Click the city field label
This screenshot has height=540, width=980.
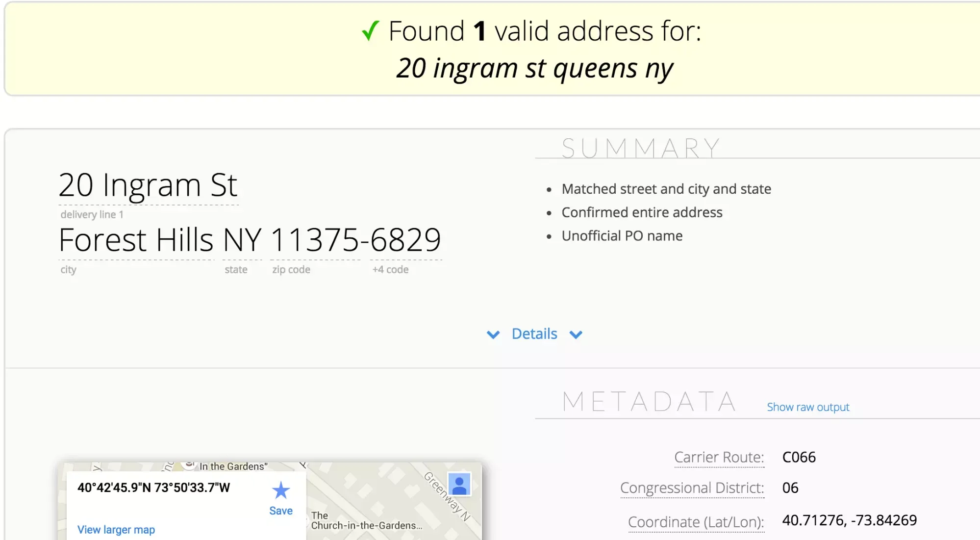[68, 269]
